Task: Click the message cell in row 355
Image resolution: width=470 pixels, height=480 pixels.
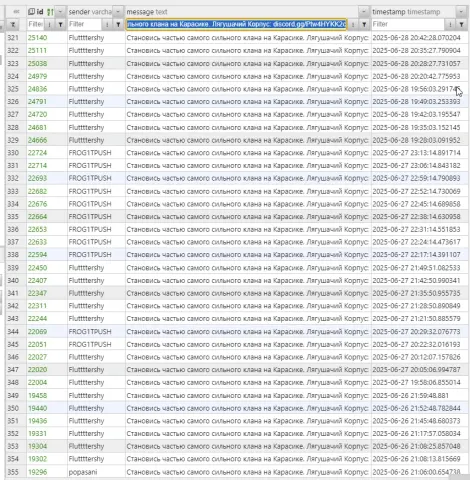Action: coord(248,472)
